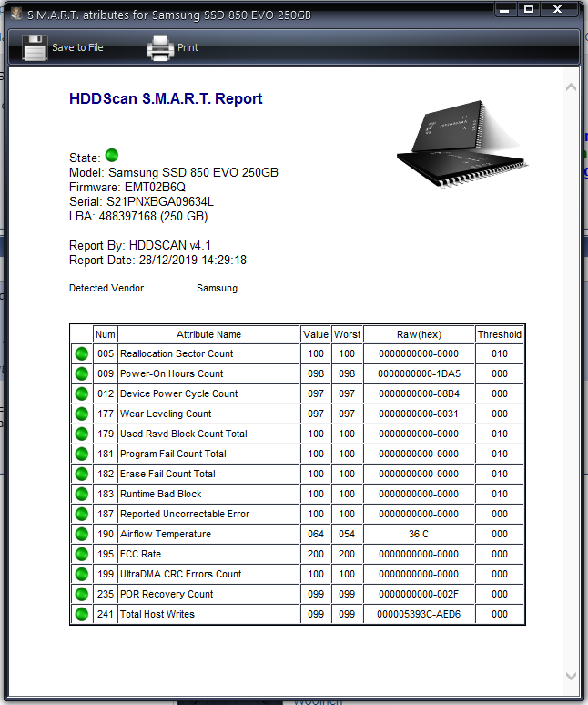Close the S.M.A.R.T. attributes window
The height and width of the screenshot is (705, 588).
coord(557,9)
